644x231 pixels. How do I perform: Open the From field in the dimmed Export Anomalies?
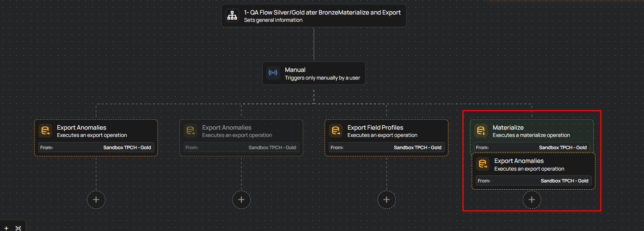241,148
